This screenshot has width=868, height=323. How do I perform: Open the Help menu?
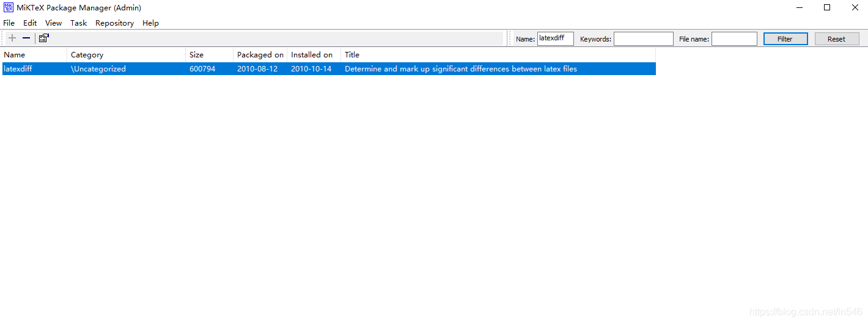click(150, 23)
